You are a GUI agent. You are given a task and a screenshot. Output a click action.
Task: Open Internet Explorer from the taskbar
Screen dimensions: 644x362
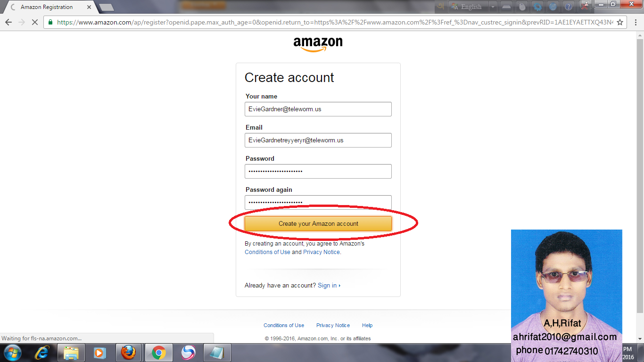[42, 353]
